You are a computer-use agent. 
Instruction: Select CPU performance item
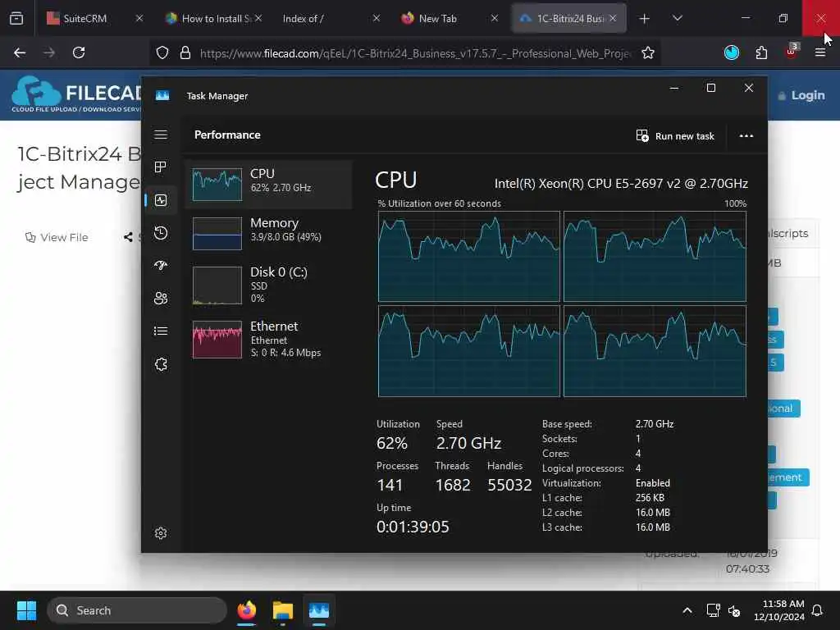tap(269, 185)
